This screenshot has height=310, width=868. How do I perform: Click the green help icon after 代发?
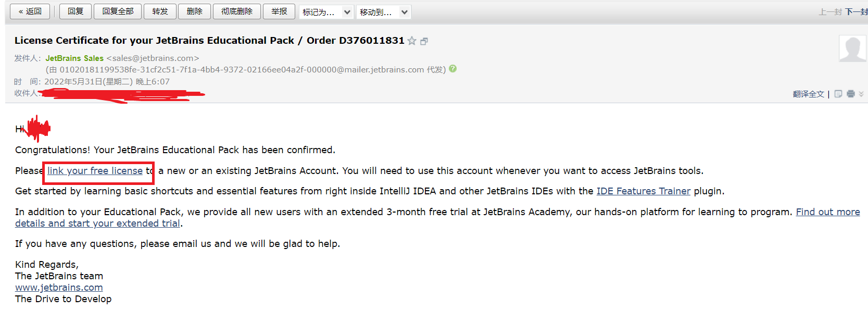point(453,69)
